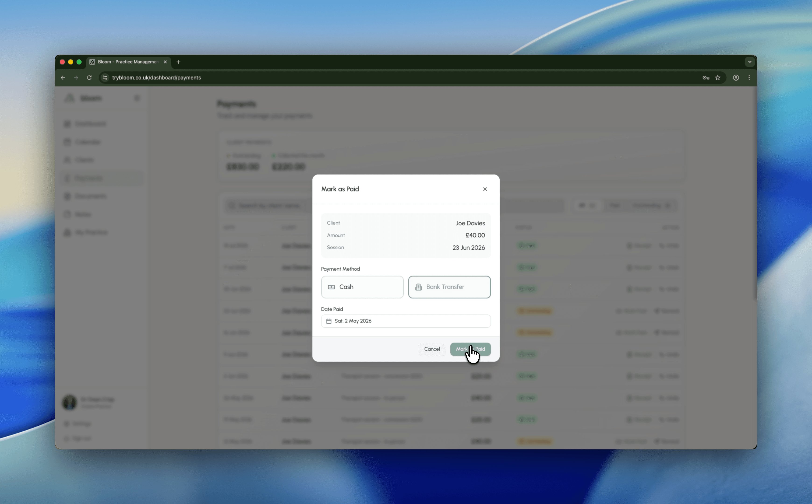Go forward in browser history

(76, 78)
